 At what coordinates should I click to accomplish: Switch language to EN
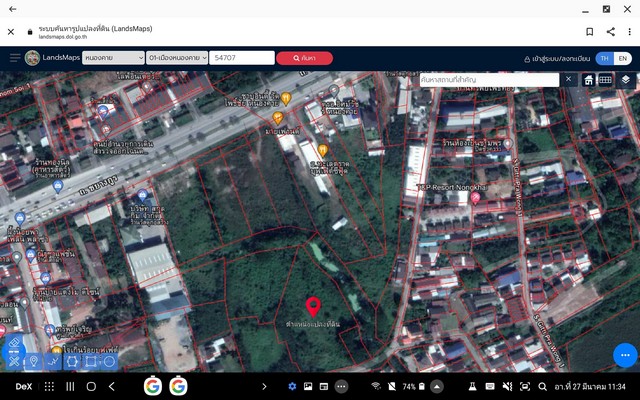coord(623,58)
